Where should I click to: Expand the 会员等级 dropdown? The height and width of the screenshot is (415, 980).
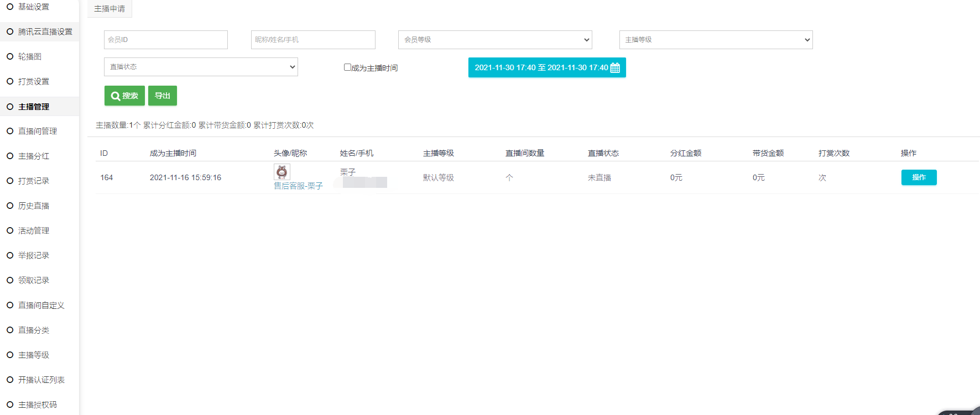pyautogui.click(x=494, y=40)
